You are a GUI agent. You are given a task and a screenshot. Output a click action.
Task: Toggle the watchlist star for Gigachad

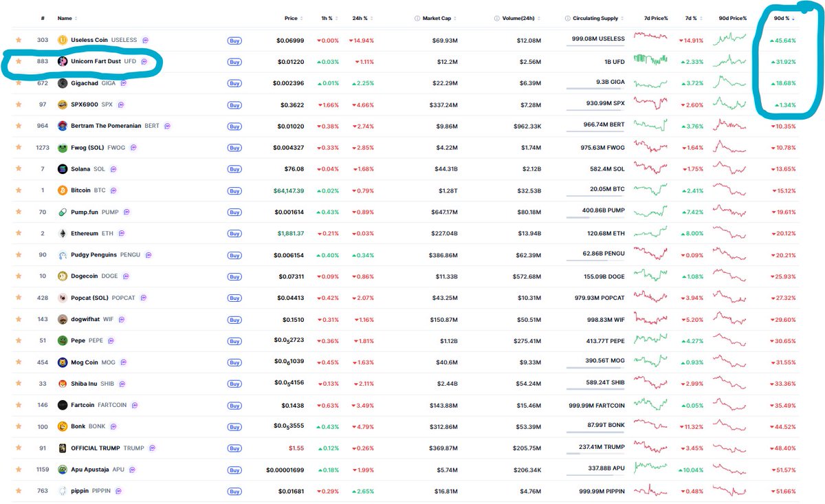(19, 84)
